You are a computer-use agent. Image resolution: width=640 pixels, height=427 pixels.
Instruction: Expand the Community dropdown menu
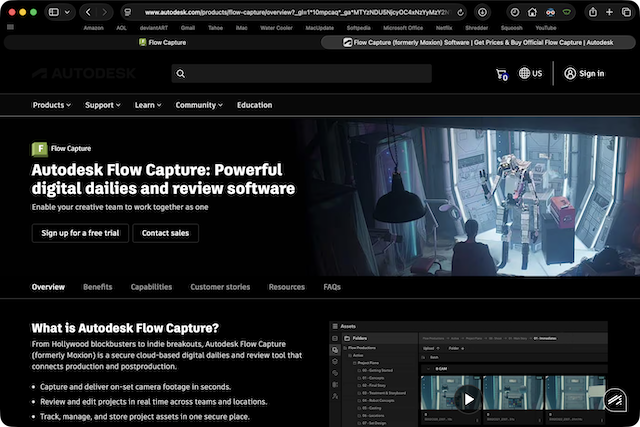coord(200,105)
